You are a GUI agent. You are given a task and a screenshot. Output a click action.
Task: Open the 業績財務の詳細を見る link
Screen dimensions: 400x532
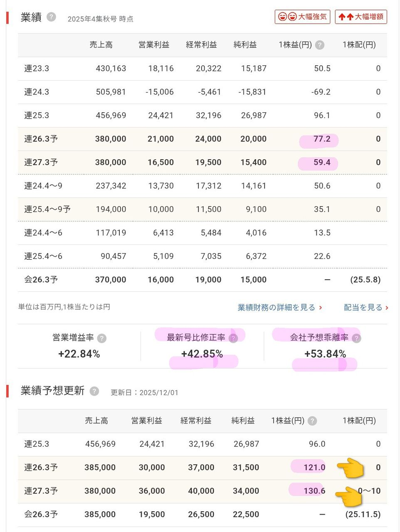tap(276, 308)
